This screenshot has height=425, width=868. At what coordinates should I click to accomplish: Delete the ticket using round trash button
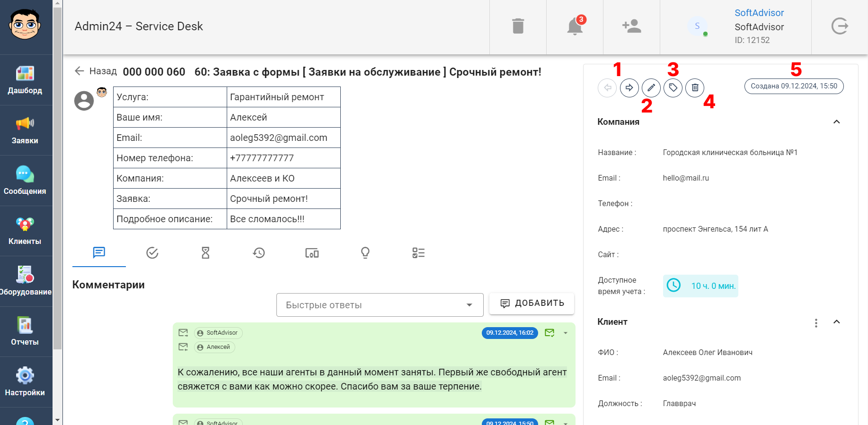(x=695, y=88)
